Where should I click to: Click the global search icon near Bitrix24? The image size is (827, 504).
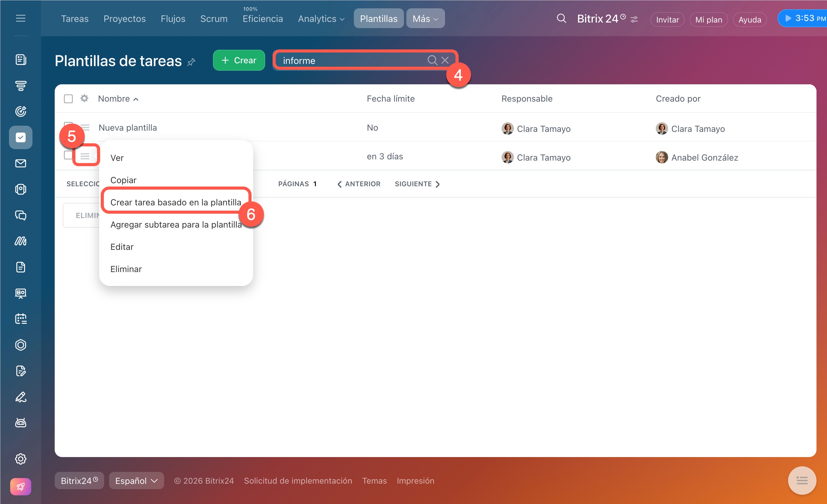561,19
